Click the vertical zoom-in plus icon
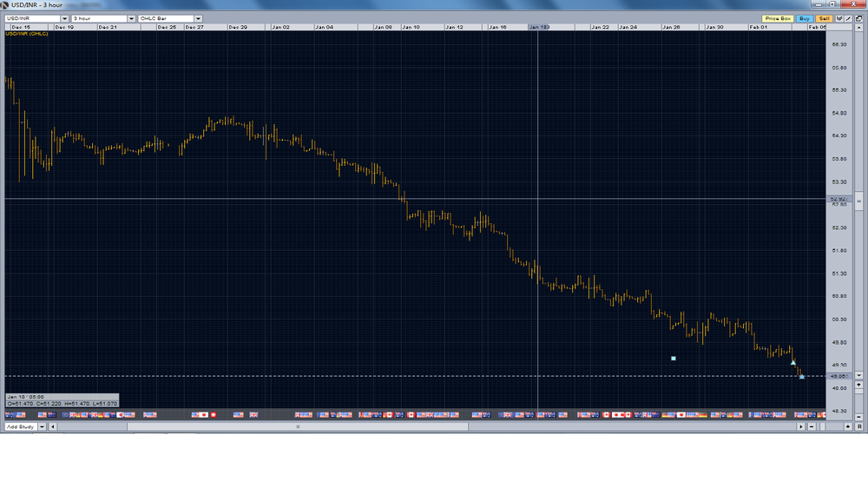 pyautogui.click(x=858, y=385)
